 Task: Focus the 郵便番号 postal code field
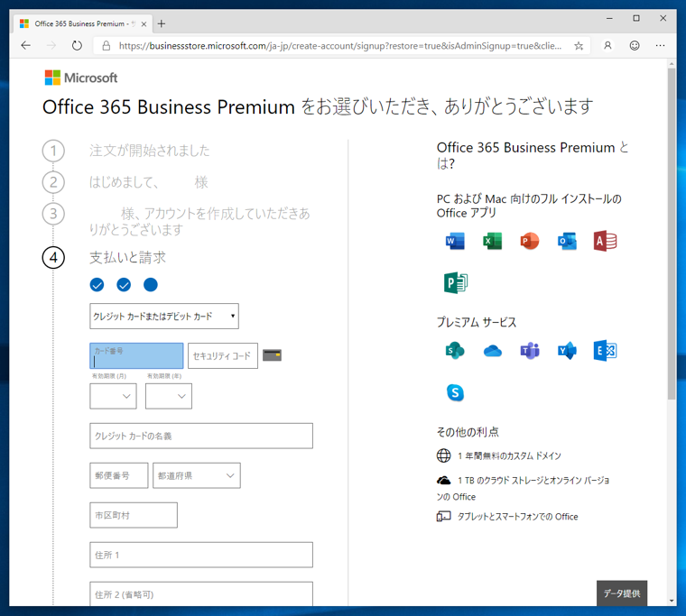(x=118, y=475)
